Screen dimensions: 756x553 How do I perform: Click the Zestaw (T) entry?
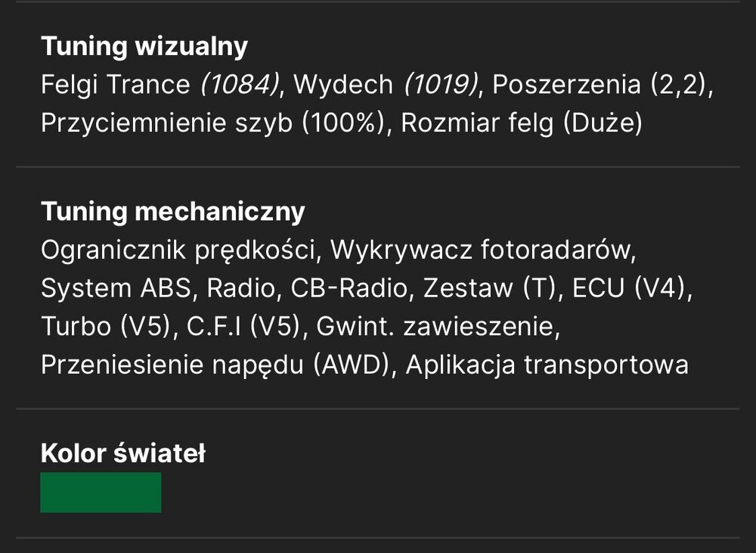[x=489, y=288]
